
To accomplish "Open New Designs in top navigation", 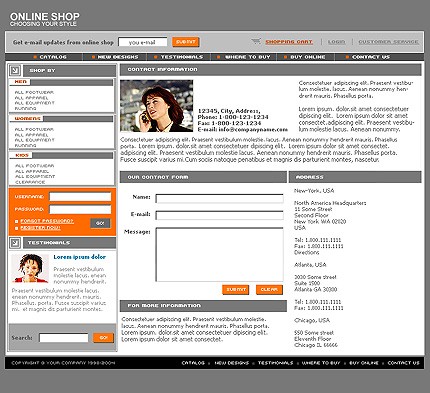I will (118, 57).
